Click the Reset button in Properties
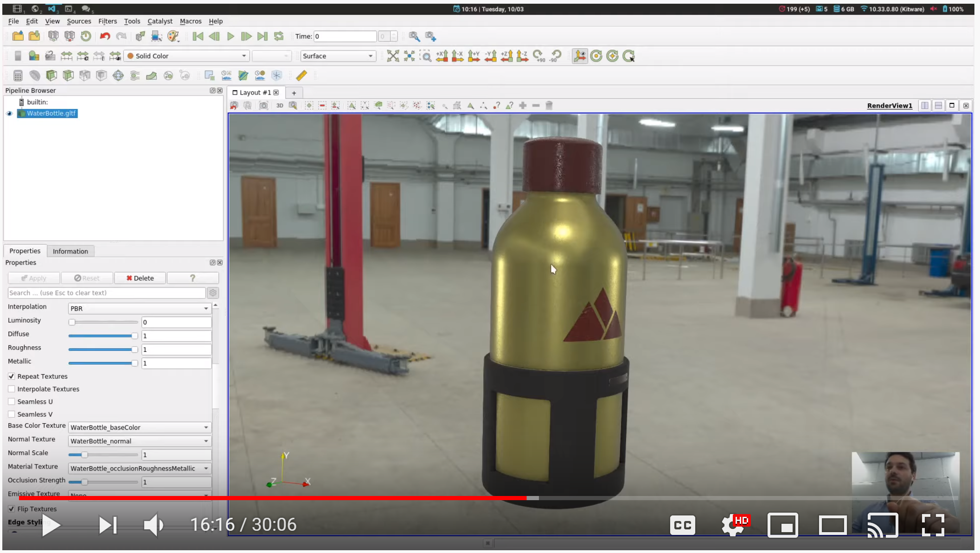The width and height of the screenshot is (980, 553). pyautogui.click(x=87, y=278)
